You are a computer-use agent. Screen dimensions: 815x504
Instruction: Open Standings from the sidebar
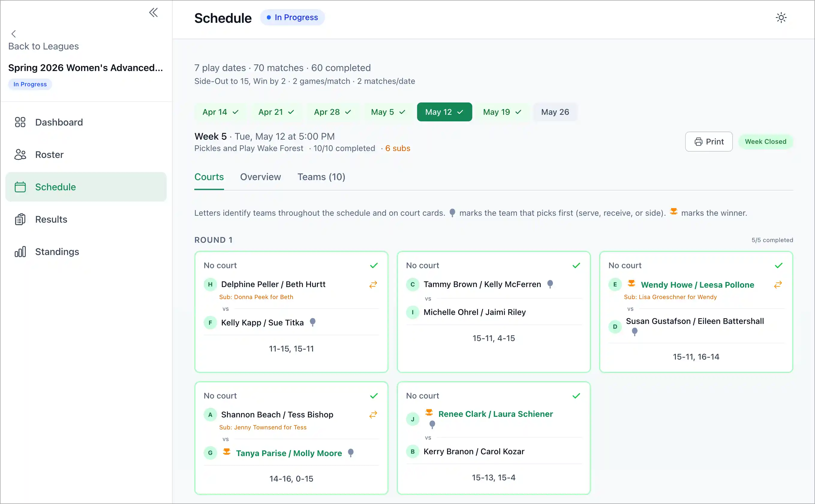pos(86,251)
